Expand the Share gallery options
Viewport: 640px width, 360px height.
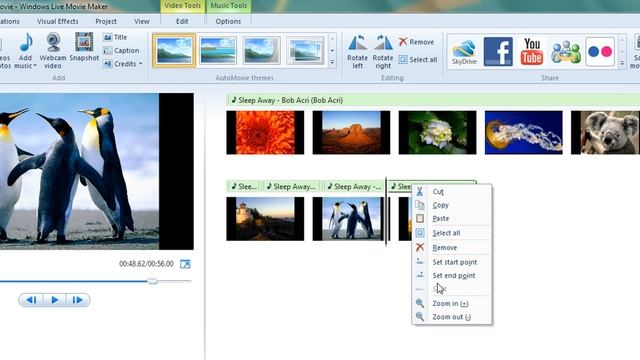pos(622,63)
